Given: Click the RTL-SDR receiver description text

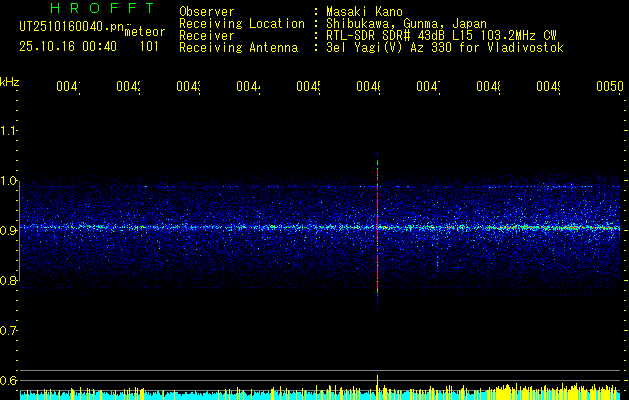Looking at the screenshot, I should 442,36.
